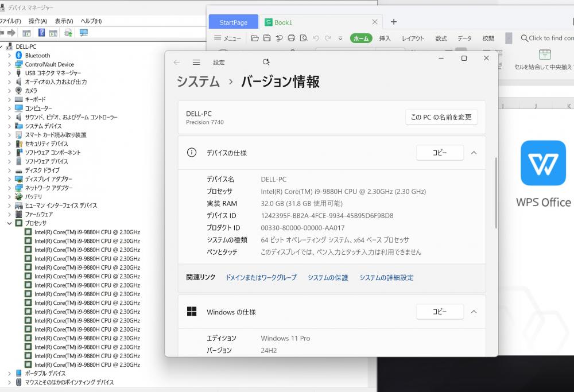574x392 pixels.
Task: Switch to the 挿入 ribbon tab
Action: click(x=385, y=38)
